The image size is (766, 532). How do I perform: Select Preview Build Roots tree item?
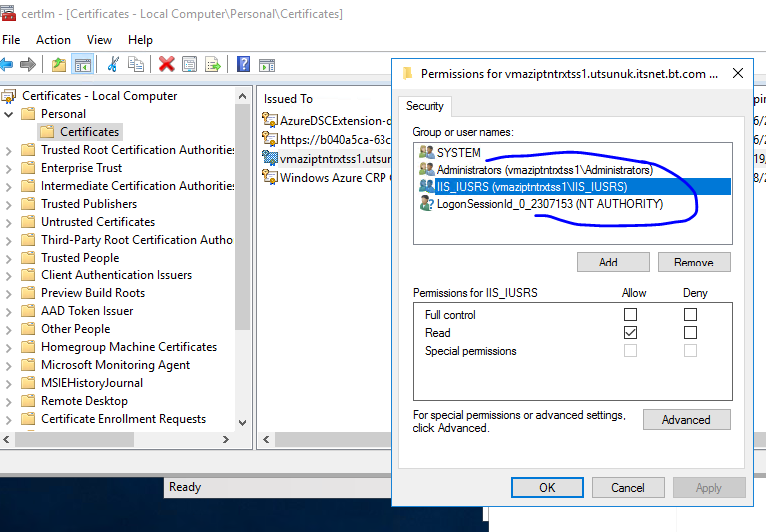[x=93, y=293]
